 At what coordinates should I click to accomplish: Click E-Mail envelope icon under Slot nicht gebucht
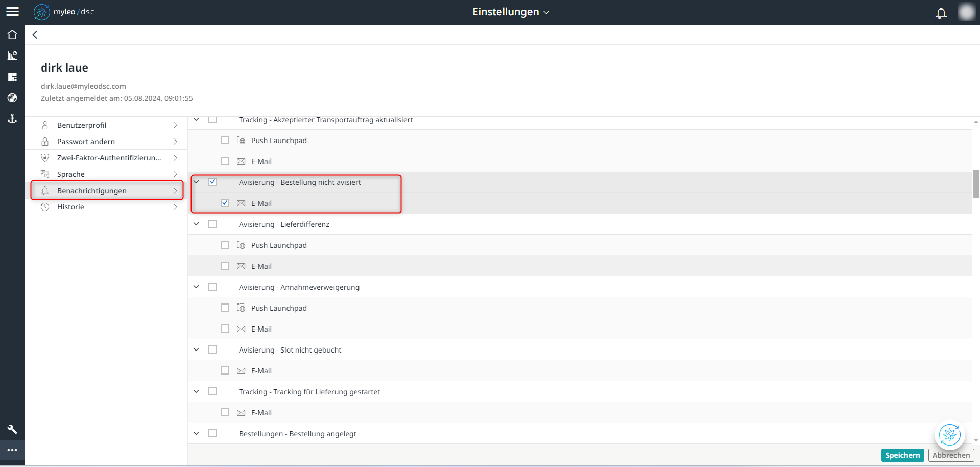click(x=241, y=371)
